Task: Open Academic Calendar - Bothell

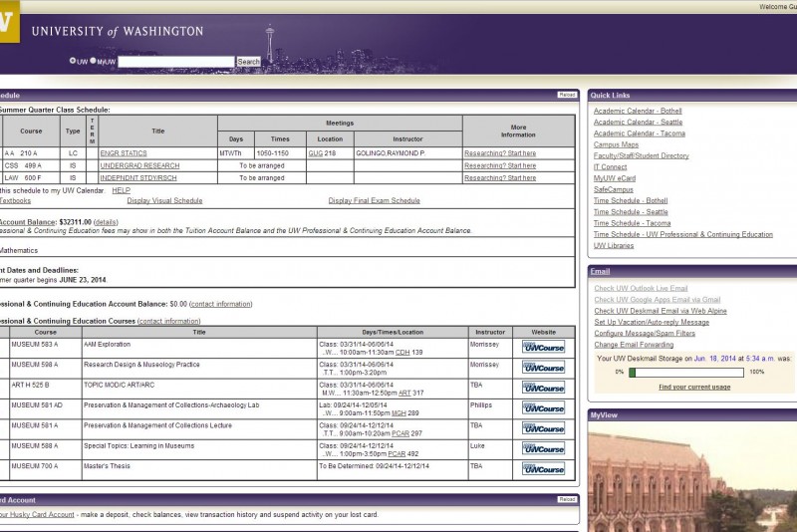Action: [638, 111]
